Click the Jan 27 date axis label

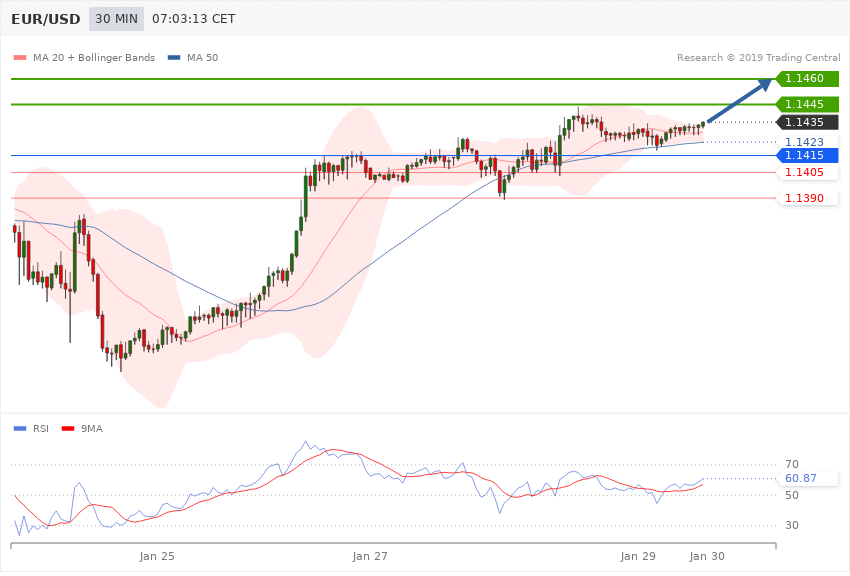click(x=370, y=556)
